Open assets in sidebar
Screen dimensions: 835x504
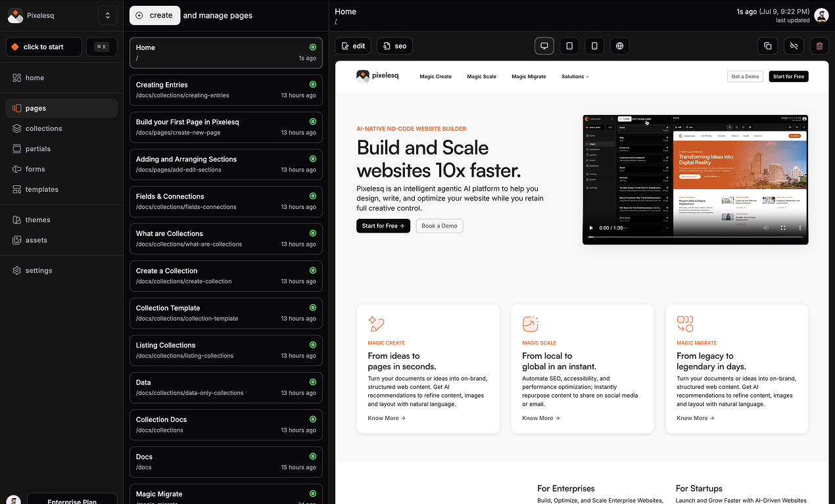62,240
